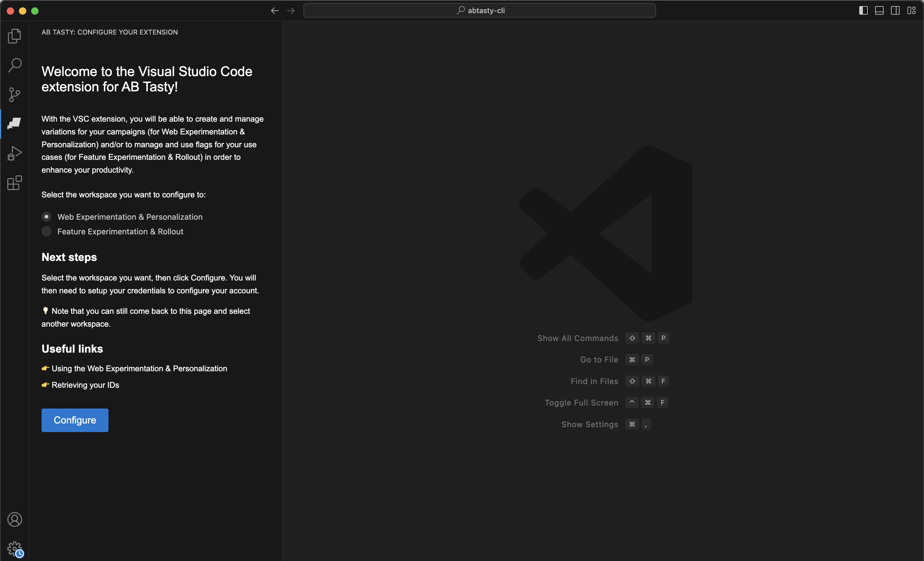Image resolution: width=924 pixels, height=561 pixels.
Task: Click the Next steps heading
Action: coord(69,257)
